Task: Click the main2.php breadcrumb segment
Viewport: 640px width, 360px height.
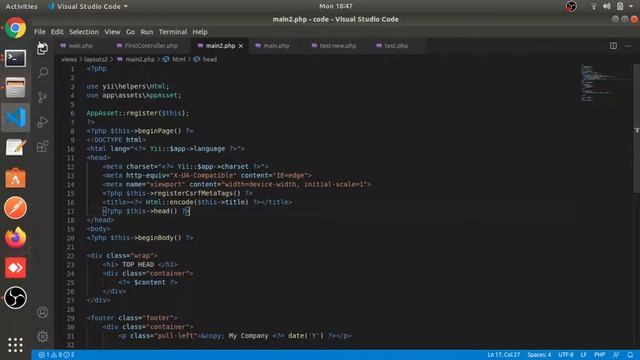Action: [136, 59]
